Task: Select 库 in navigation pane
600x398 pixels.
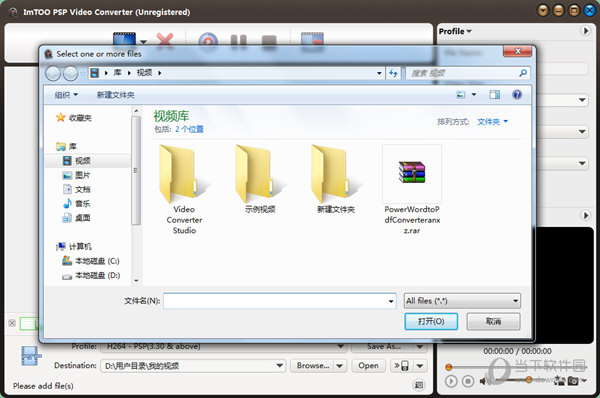Action: (67, 147)
